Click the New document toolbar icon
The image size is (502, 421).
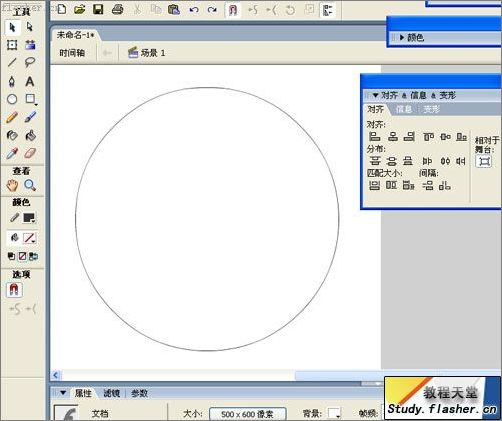pyautogui.click(x=62, y=9)
